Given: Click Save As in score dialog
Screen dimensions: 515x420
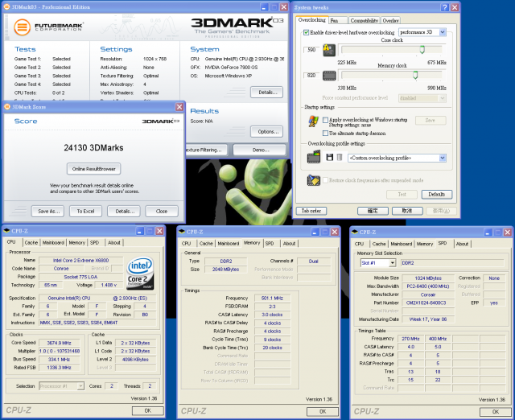Looking at the screenshot, I should tap(48, 211).
